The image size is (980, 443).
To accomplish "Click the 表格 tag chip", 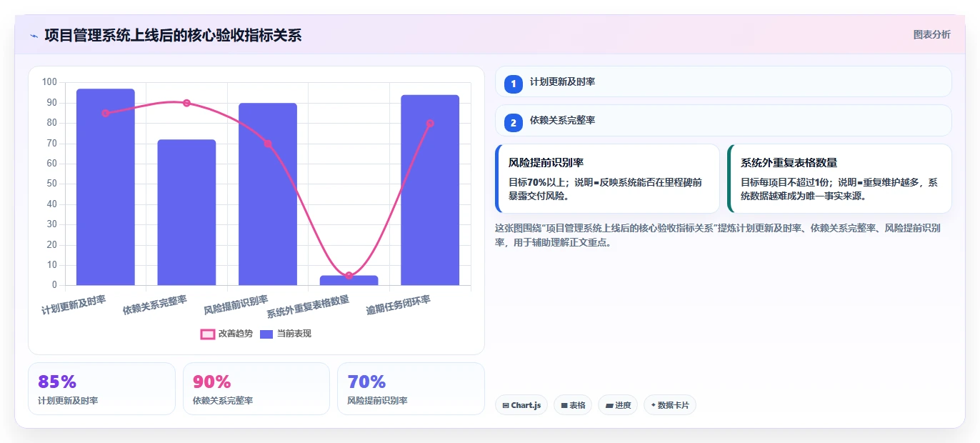I will pyautogui.click(x=573, y=405).
